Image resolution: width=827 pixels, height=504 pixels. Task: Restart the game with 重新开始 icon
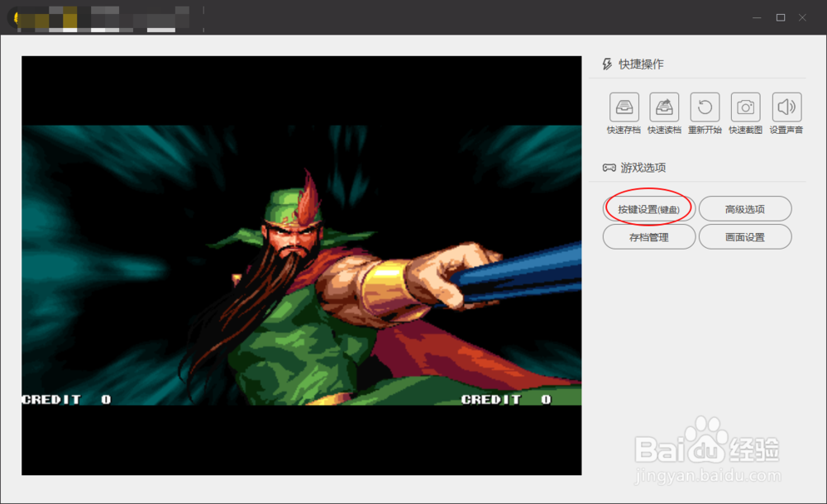click(x=705, y=107)
